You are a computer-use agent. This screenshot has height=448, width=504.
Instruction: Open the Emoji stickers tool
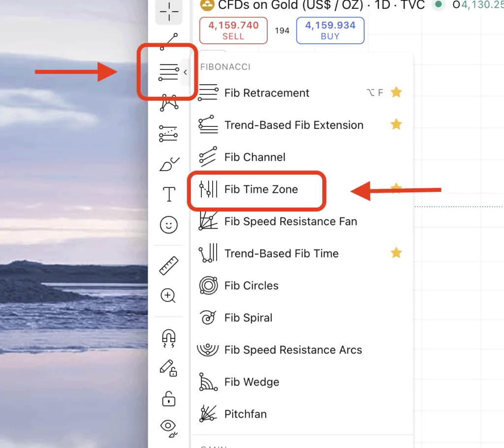pos(169,225)
